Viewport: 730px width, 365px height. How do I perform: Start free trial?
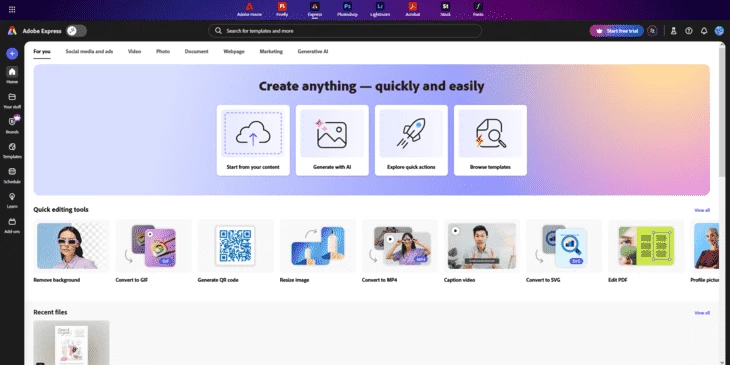click(616, 31)
